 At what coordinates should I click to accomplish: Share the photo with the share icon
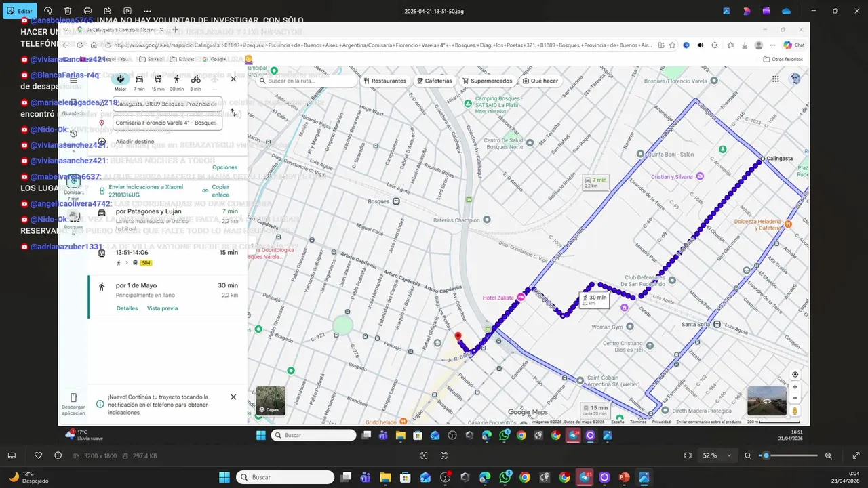coord(108,11)
